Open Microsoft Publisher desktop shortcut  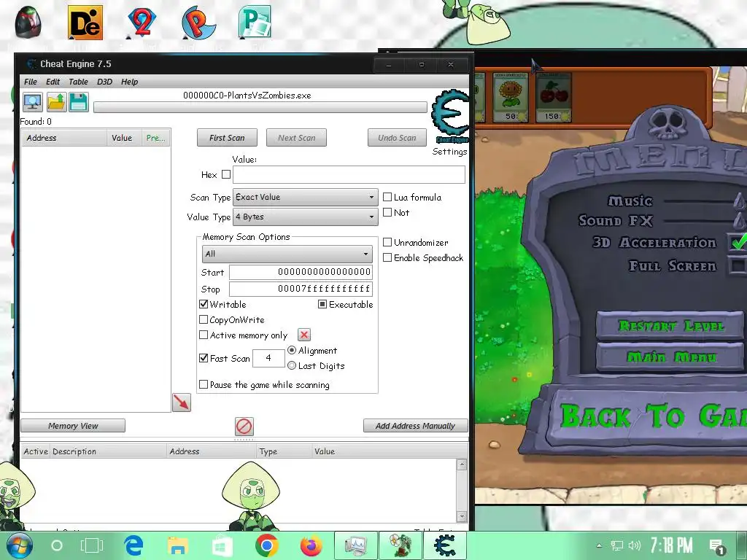click(255, 22)
